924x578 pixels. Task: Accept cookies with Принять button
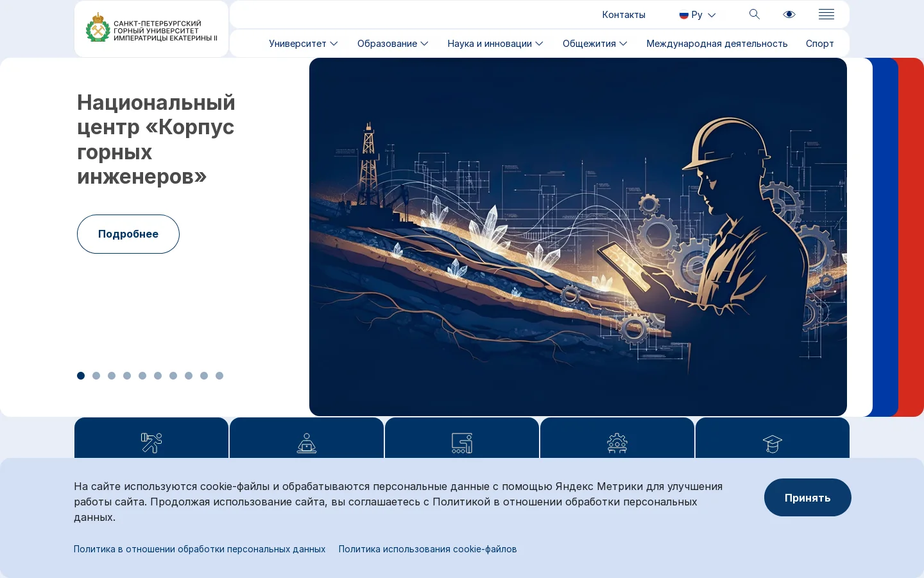(807, 498)
